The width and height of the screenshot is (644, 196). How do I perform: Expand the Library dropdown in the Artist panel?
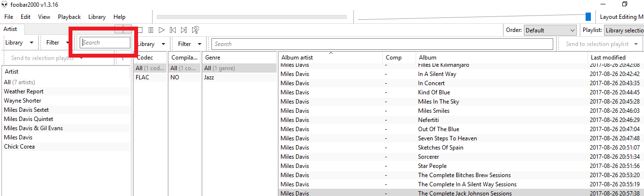(x=19, y=43)
